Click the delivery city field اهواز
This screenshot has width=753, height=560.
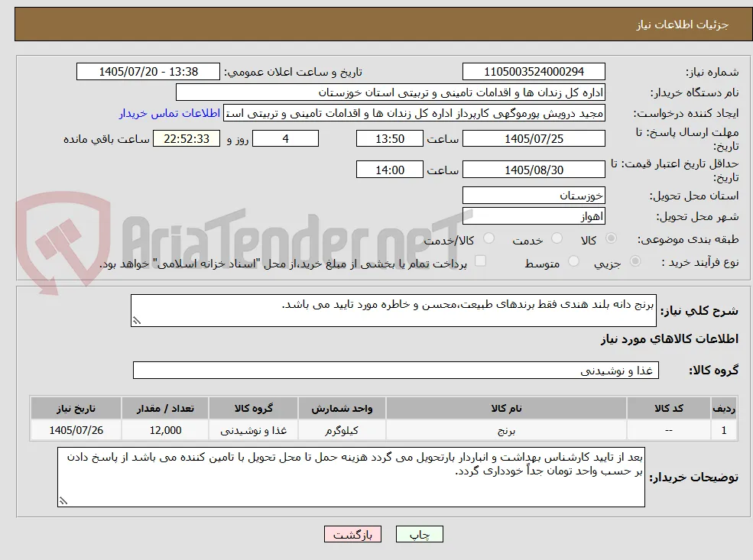click(x=534, y=216)
